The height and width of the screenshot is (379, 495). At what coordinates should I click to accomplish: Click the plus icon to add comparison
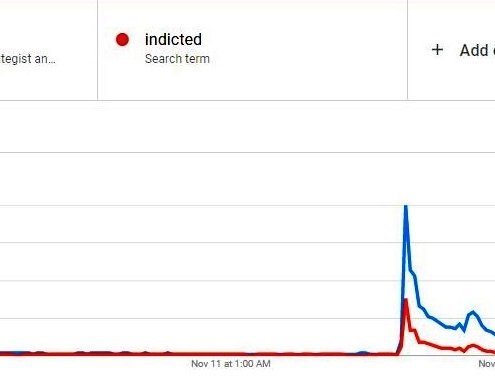pos(437,50)
